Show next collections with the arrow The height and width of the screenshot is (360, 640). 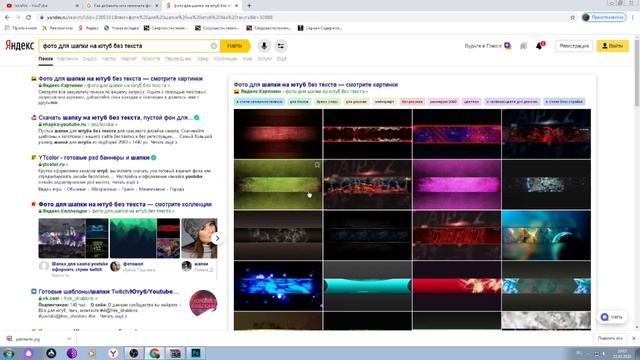coord(217,238)
